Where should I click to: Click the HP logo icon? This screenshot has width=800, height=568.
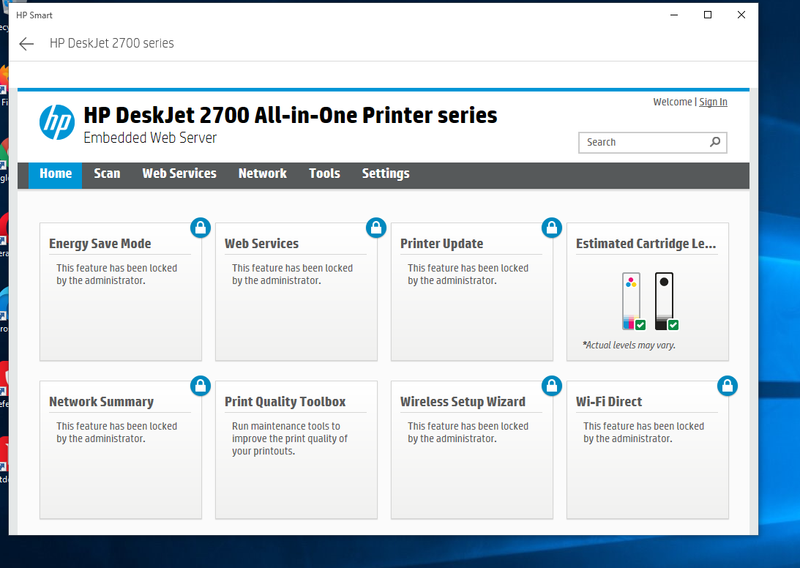tap(57, 122)
